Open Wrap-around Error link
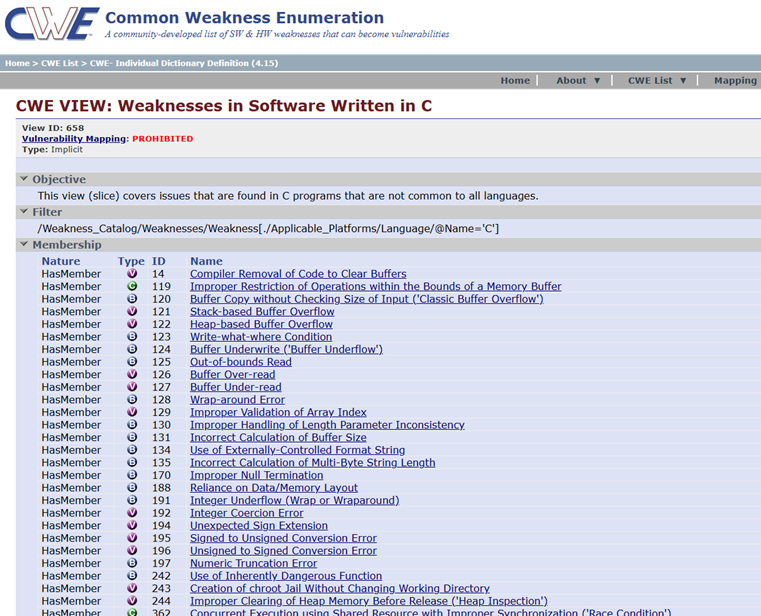This screenshot has width=761, height=616. pyautogui.click(x=237, y=400)
